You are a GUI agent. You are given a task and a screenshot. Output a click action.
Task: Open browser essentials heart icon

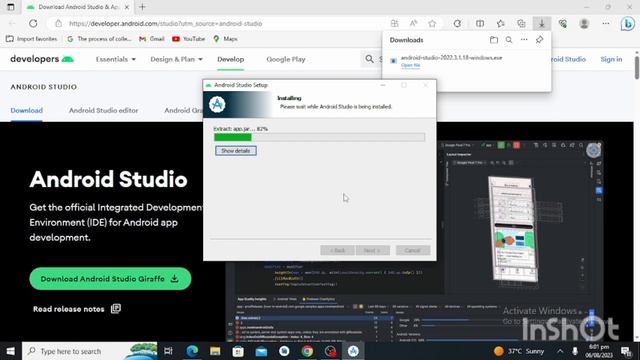[563, 24]
